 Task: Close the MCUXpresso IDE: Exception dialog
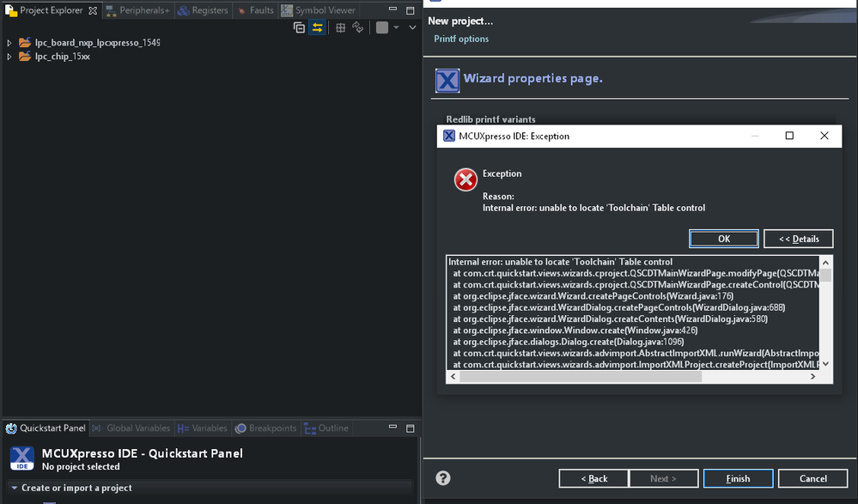(824, 136)
